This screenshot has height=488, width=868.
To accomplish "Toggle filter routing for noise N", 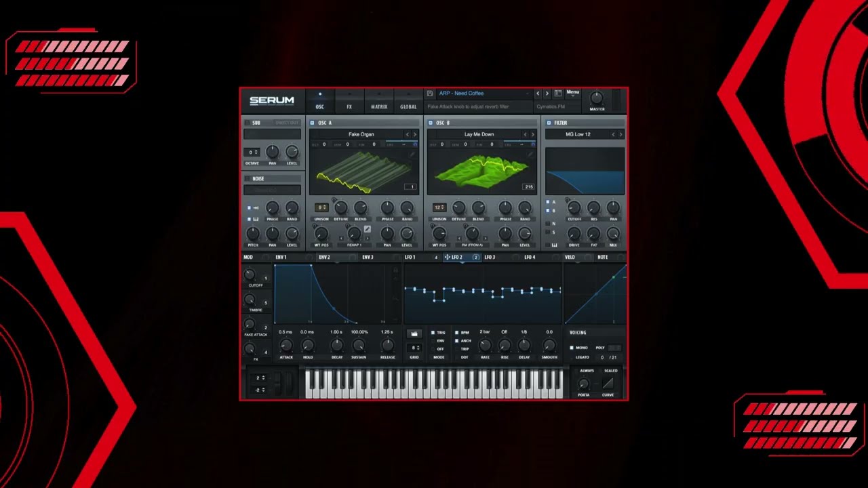I will [549, 223].
